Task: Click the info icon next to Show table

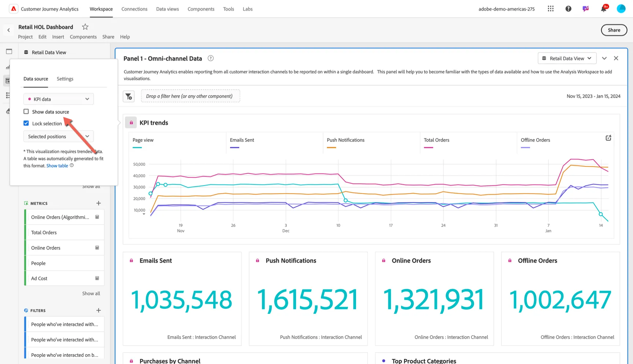Action: 72,165
